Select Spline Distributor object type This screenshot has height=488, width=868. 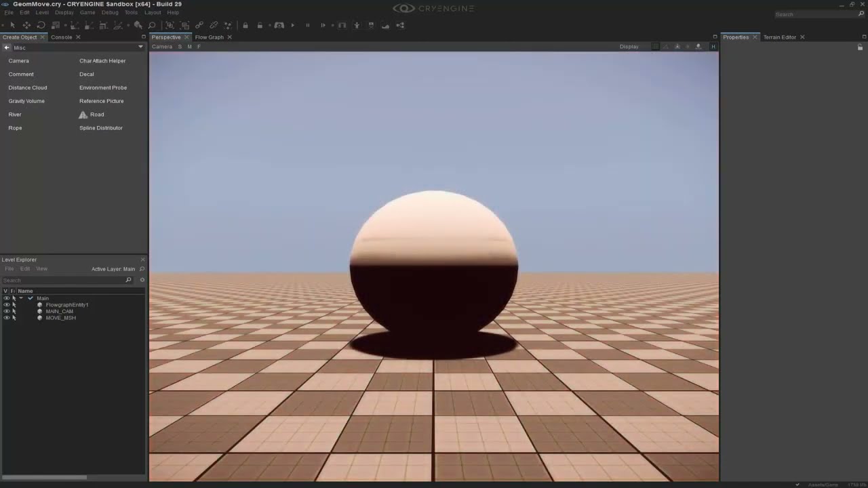[101, 128]
